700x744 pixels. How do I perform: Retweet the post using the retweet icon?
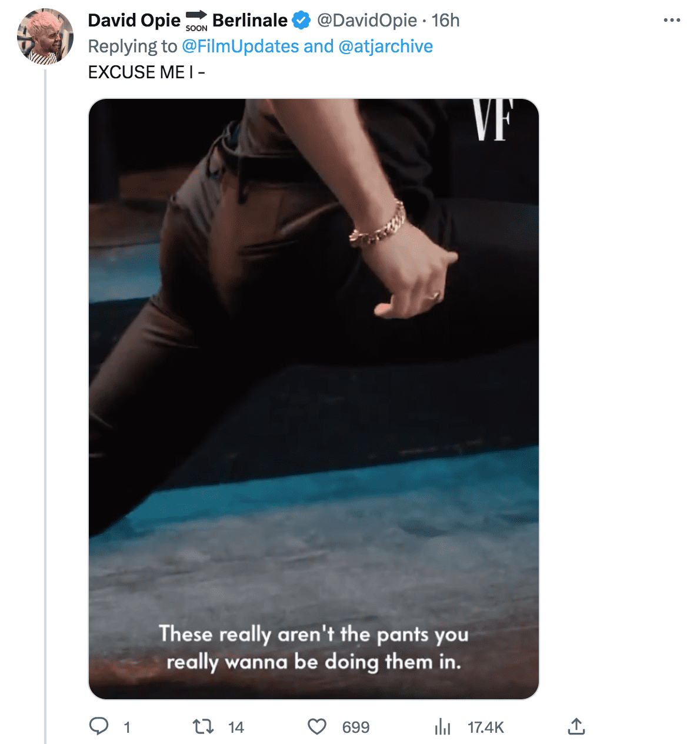click(x=204, y=726)
